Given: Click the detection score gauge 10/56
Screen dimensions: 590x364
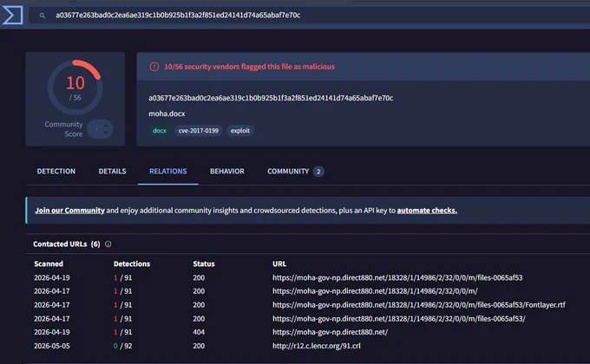Looking at the screenshot, I should [x=75, y=88].
